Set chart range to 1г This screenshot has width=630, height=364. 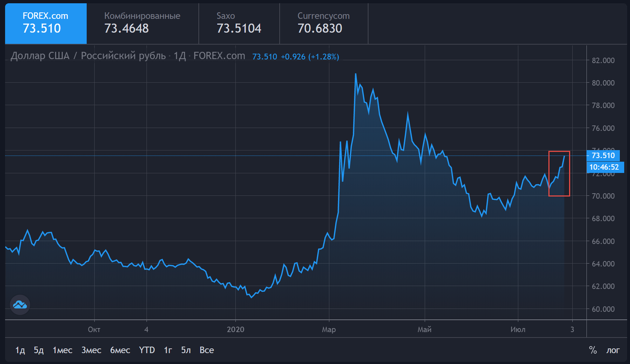coord(169,350)
